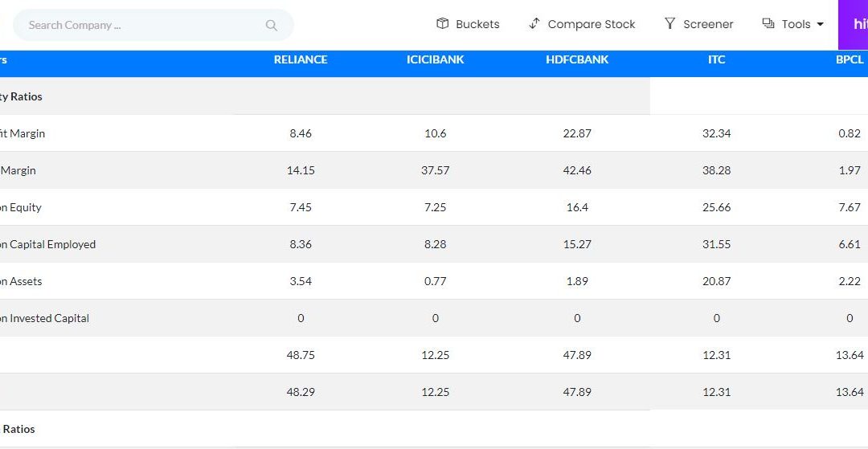Click the Return on Capital Employed row label

click(x=47, y=244)
